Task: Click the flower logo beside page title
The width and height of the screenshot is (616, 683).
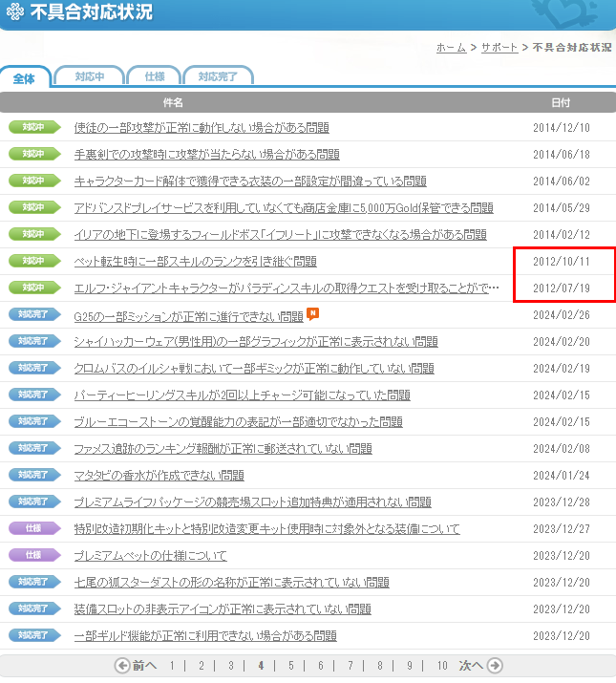Action: click(15, 11)
